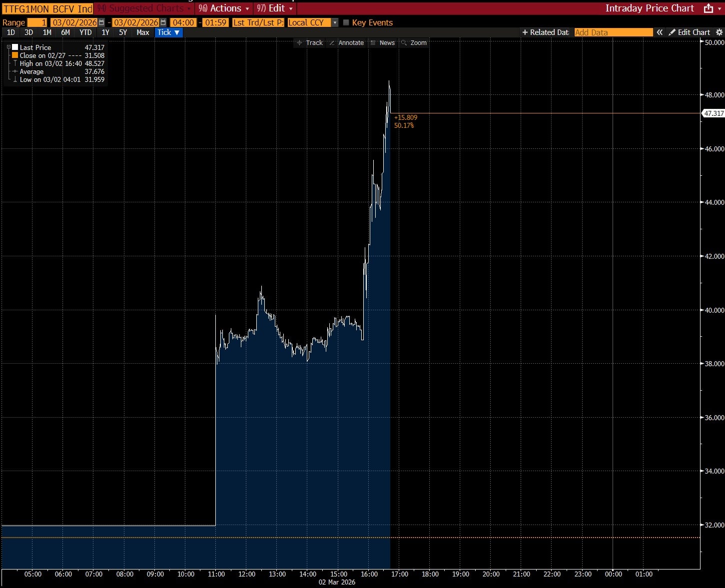Collapse the legend tree box beside Last Price
This screenshot has height=588, width=725.
[x=8, y=47]
